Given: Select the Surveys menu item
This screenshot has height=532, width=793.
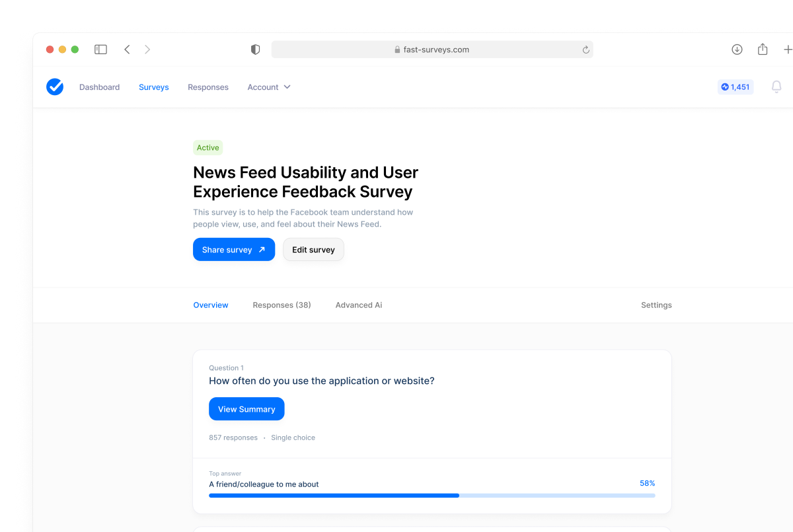Looking at the screenshot, I should click(153, 87).
